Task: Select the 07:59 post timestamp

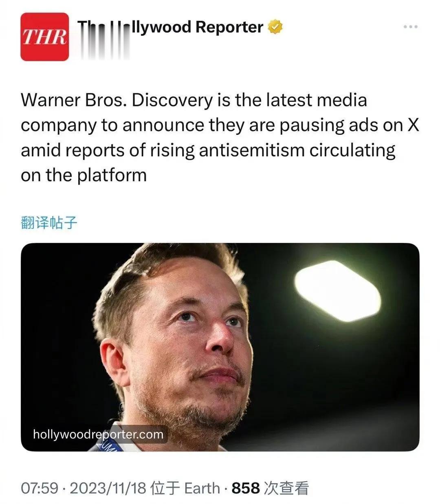Action: click(40, 488)
